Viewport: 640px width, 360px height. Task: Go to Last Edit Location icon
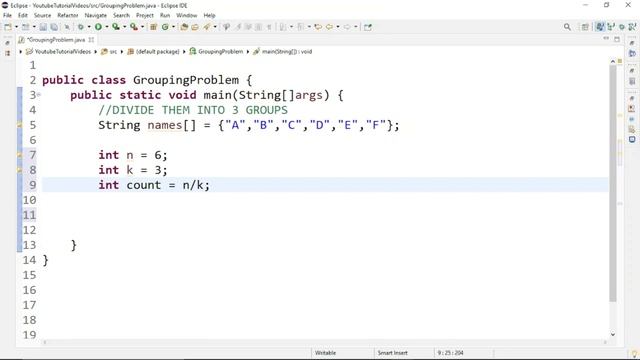318,27
